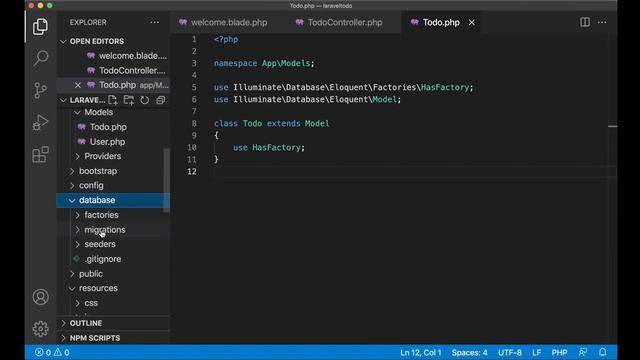The height and width of the screenshot is (360, 640).
Task: Open the Run and Debug view
Action: click(x=40, y=122)
